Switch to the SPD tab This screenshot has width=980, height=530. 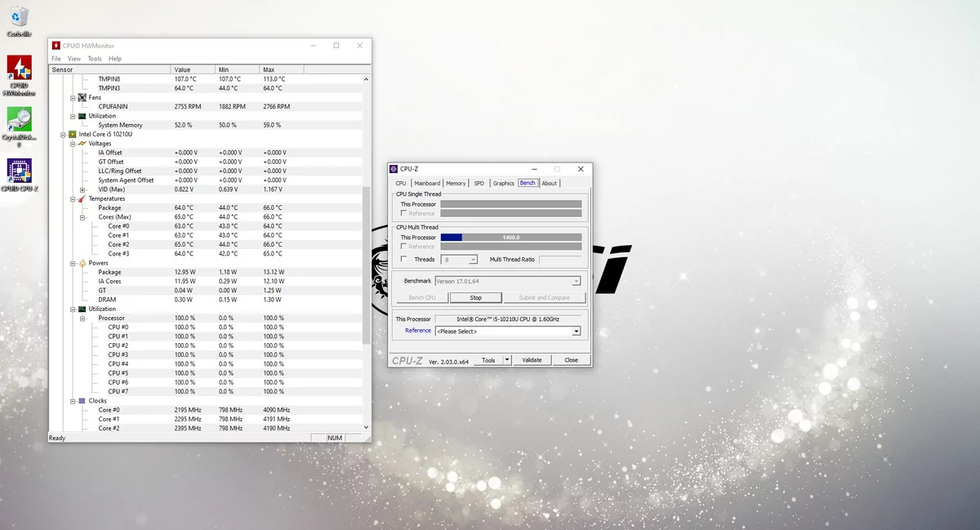click(x=479, y=183)
